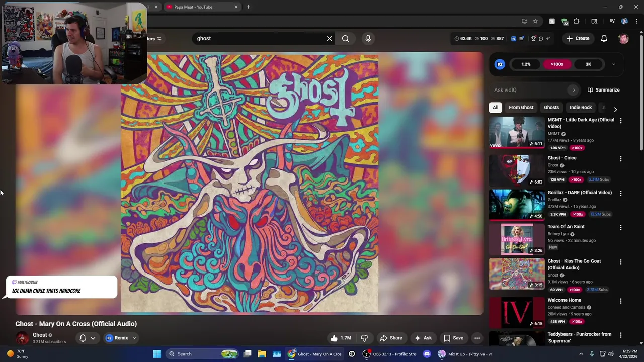Screen dimensions: 644x362
Task: Open the YouTube notifications bell in header
Action: (x=604, y=39)
